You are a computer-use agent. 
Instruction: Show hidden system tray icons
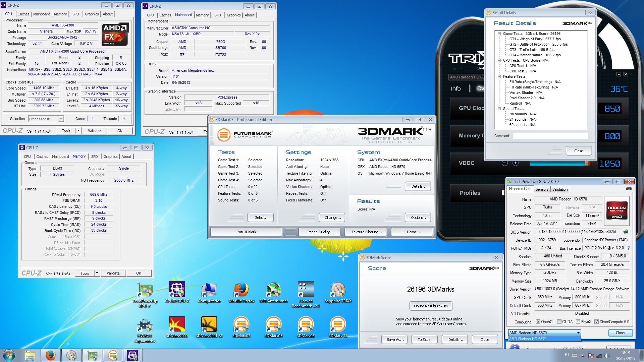point(583,356)
